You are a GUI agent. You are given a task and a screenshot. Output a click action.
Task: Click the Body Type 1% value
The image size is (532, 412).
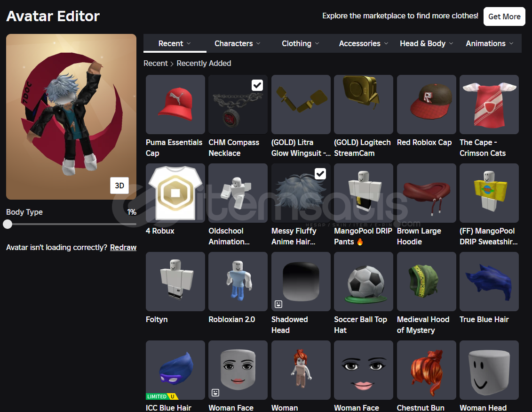[x=132, y=212]
